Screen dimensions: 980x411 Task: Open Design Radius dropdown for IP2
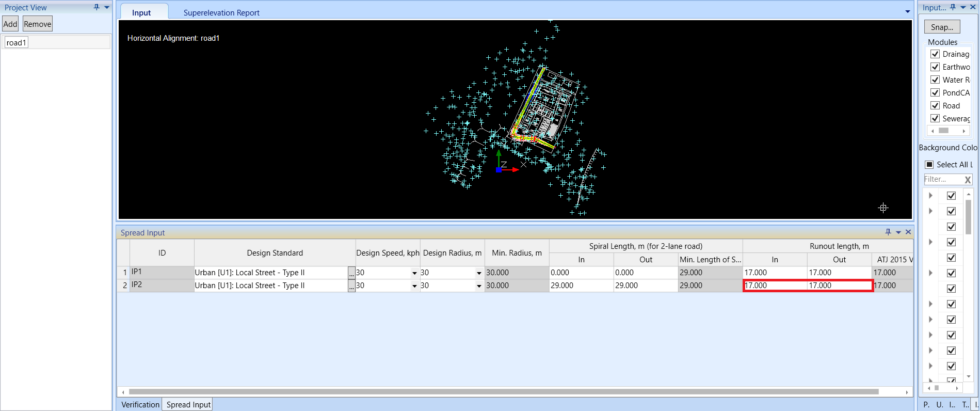(x=479, y=285)
